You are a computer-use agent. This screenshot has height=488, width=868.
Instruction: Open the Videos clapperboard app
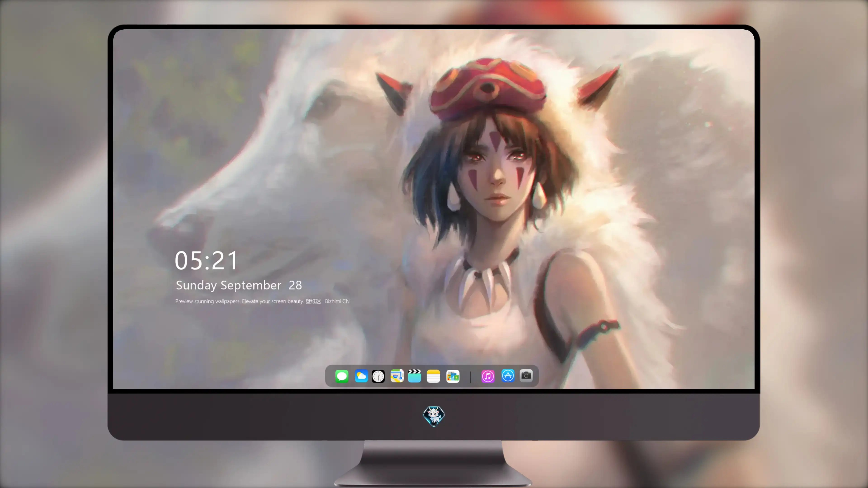(x=415, y=376)
